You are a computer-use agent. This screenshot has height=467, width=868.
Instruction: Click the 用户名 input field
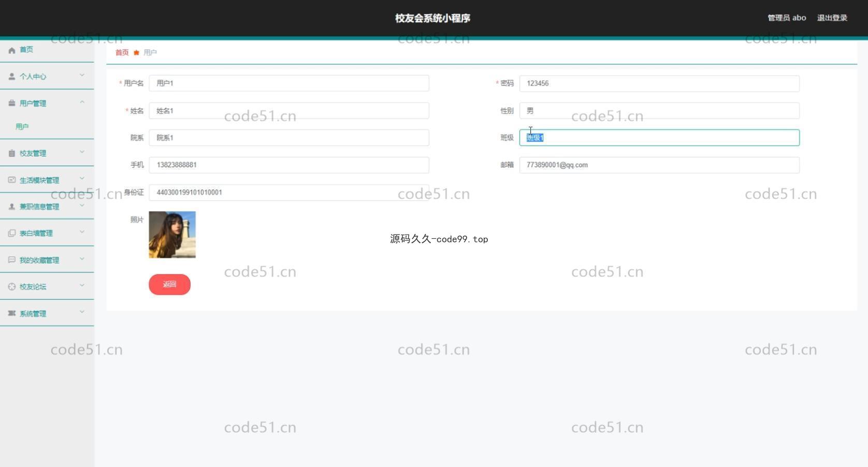coord(289,83)
